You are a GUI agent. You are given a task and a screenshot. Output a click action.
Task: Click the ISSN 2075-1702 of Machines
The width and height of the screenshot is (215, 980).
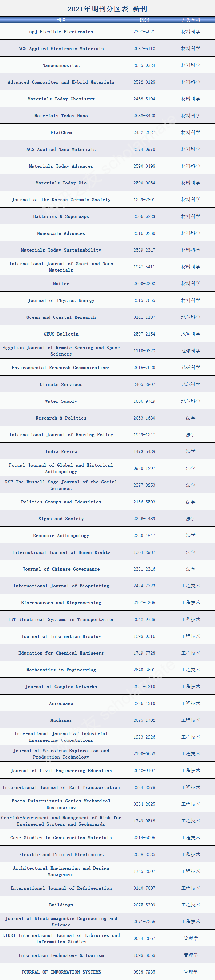coord(144,720)
